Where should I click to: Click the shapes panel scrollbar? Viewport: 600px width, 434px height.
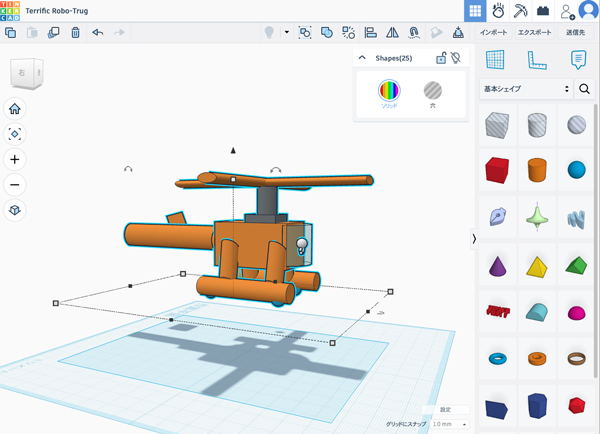595,240
